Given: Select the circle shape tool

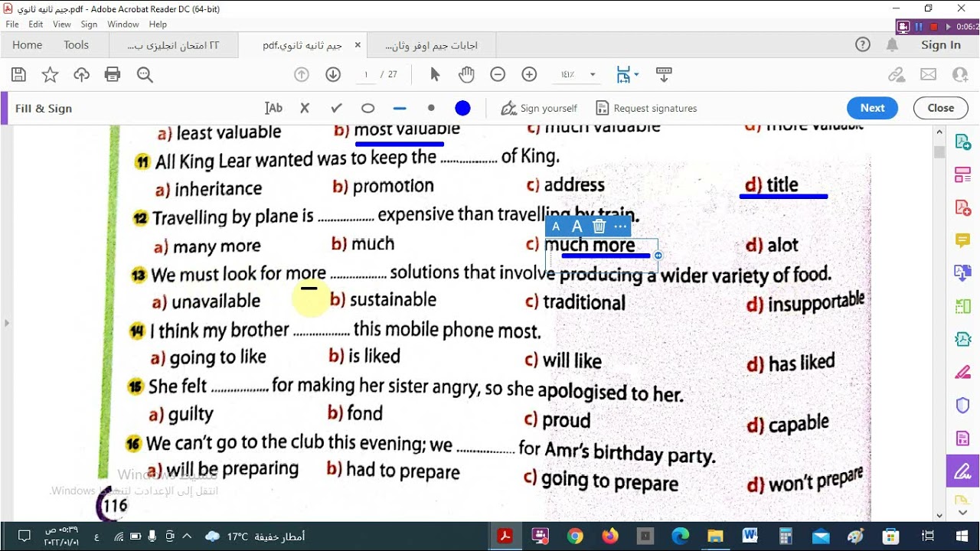Looking at the screenshot, I should [367, 108].
